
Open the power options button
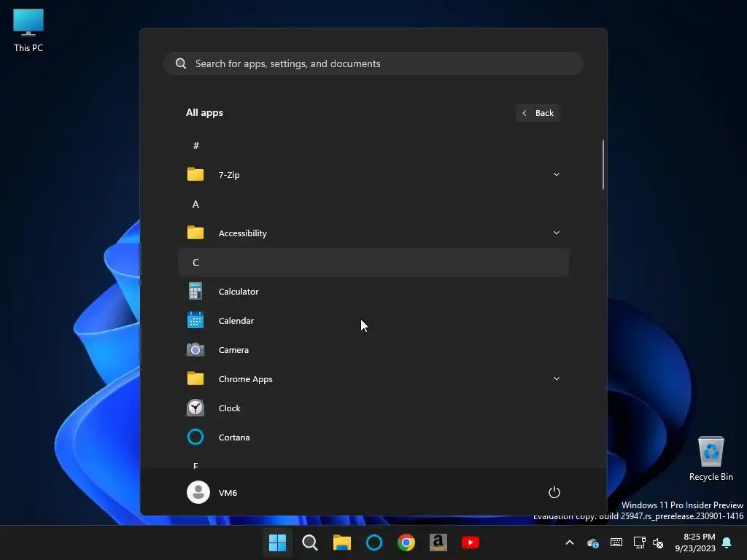(554, 492)
